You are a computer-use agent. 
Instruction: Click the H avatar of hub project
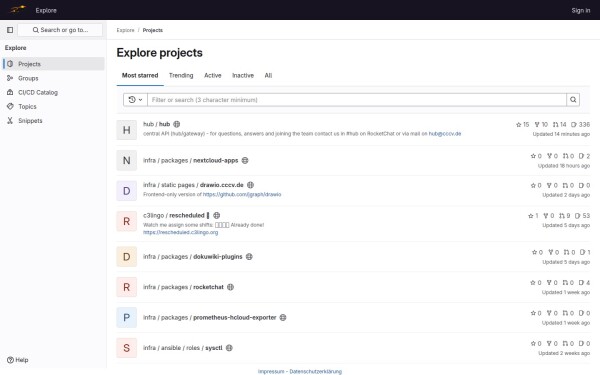(127, 130)
